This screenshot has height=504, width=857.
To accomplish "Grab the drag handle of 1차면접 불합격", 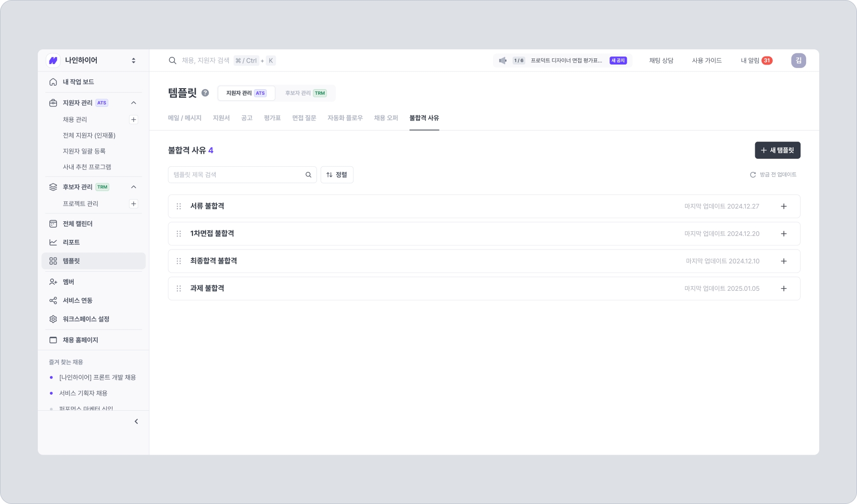I will (x=178, y=234).
